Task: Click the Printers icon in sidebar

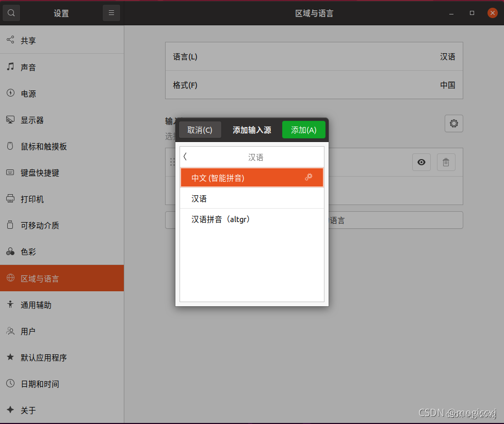Action: [x=10, y=198]
